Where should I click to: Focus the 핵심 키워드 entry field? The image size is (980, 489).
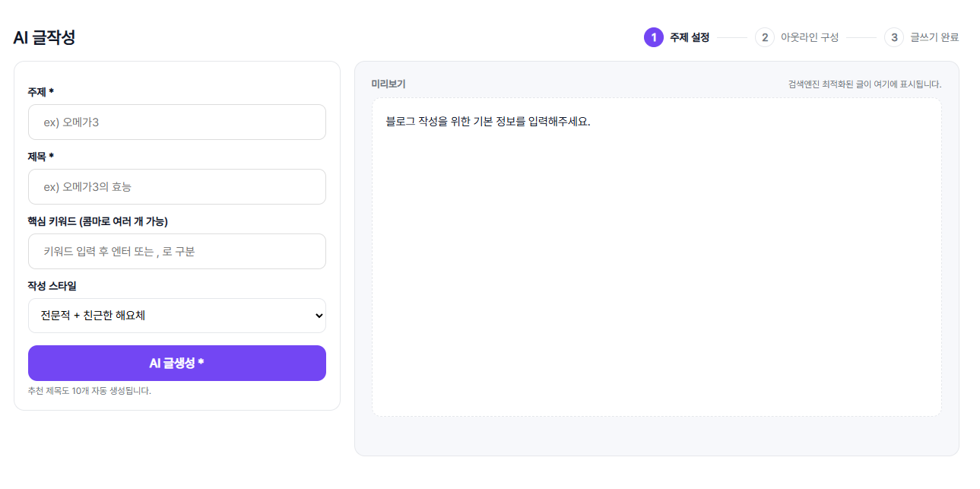point(176,251)
